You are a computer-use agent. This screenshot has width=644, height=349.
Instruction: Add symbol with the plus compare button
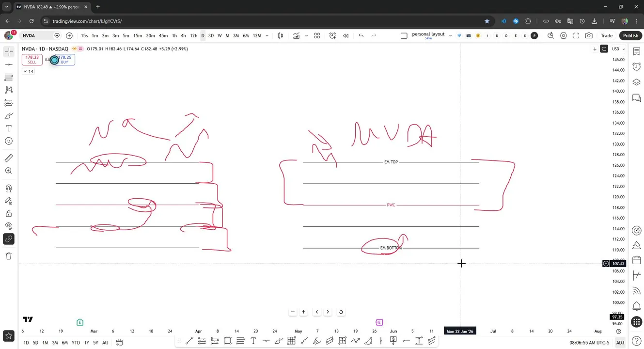tap(69, 35)
